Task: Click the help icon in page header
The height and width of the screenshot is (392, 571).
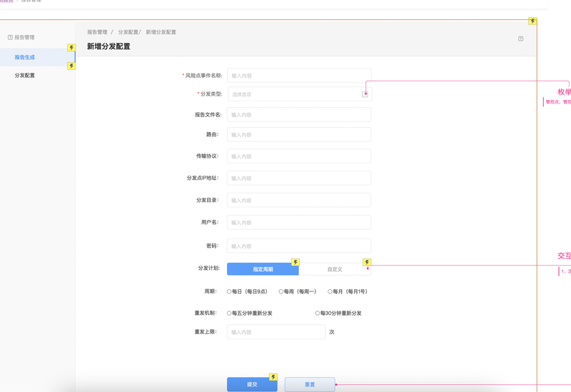Action: [x=520, y=39]
